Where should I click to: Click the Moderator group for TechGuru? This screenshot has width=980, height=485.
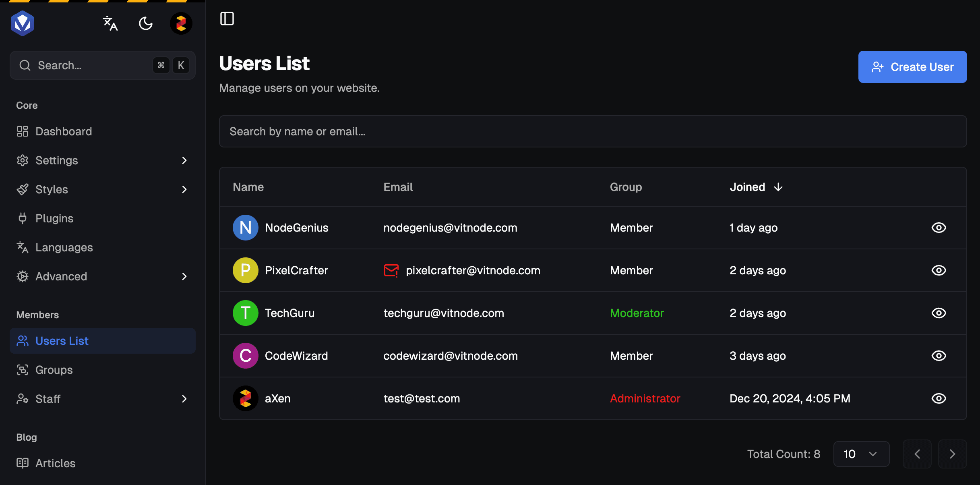pos(637,313)
